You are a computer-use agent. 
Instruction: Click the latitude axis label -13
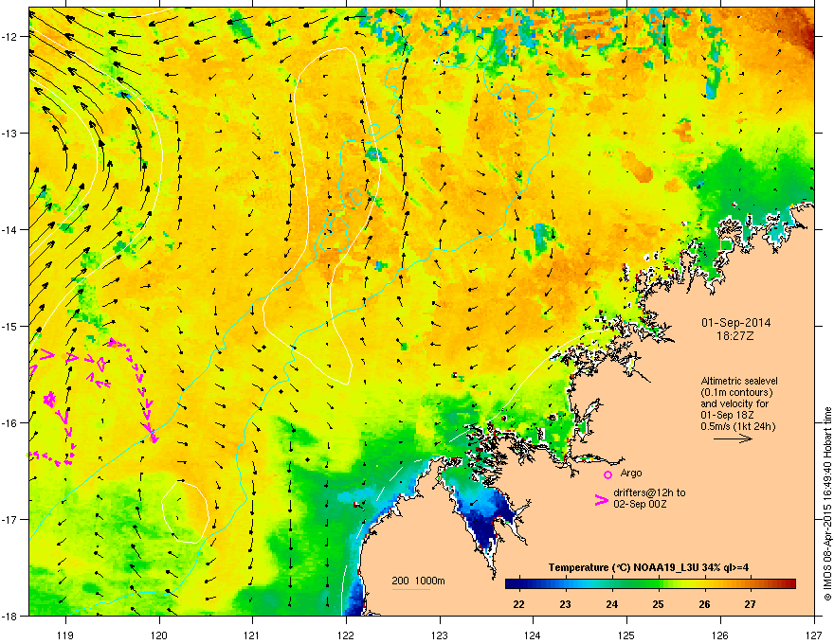10,133
